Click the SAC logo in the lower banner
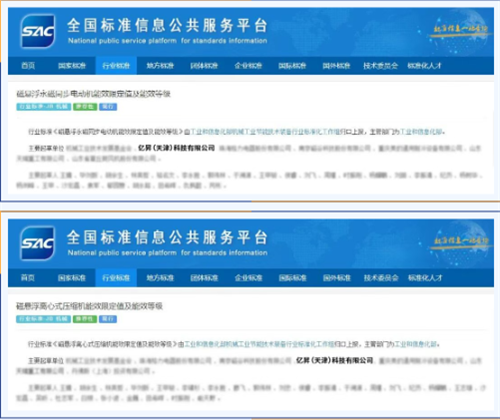The image size is (500, 420). (38, 243)
